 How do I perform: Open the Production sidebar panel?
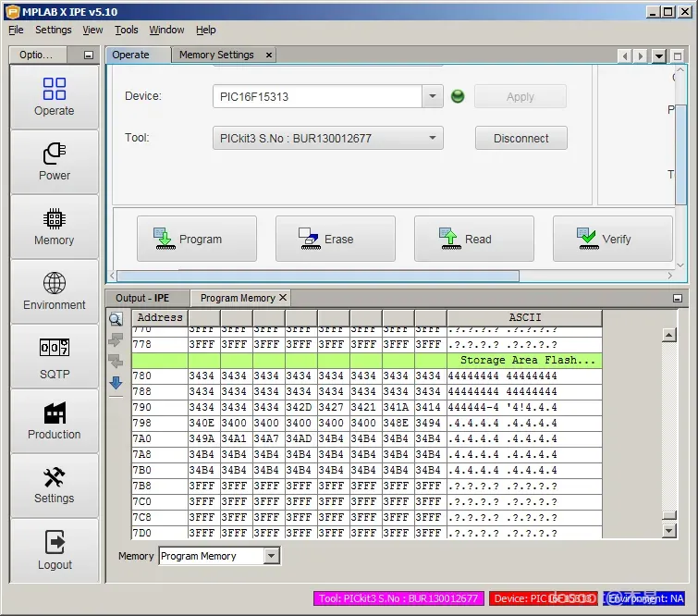pos(54,421)
